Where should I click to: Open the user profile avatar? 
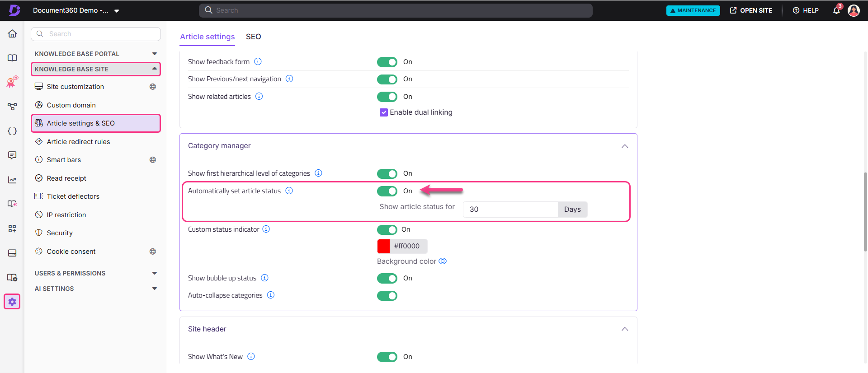point(854,10)
